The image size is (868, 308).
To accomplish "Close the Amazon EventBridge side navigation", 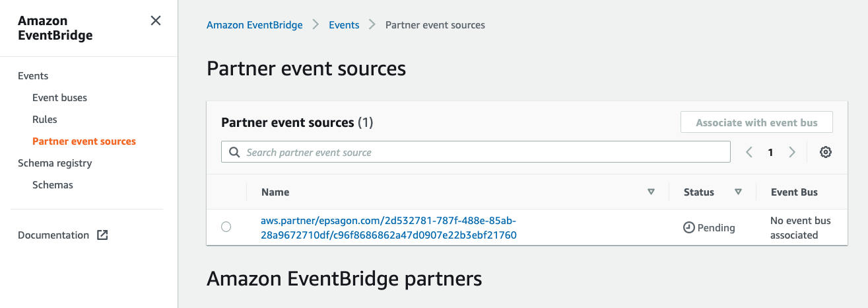I will tap(156, 20).
